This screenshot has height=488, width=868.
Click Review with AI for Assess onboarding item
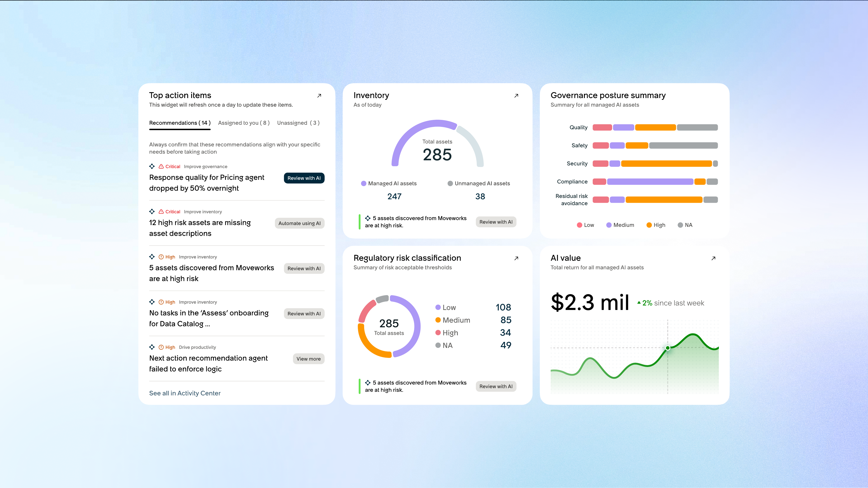[304, 314]
